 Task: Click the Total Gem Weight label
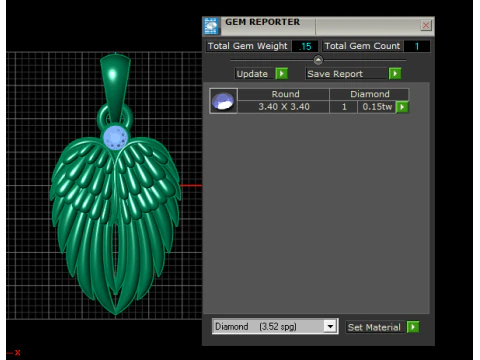click(x=247, y=46)
